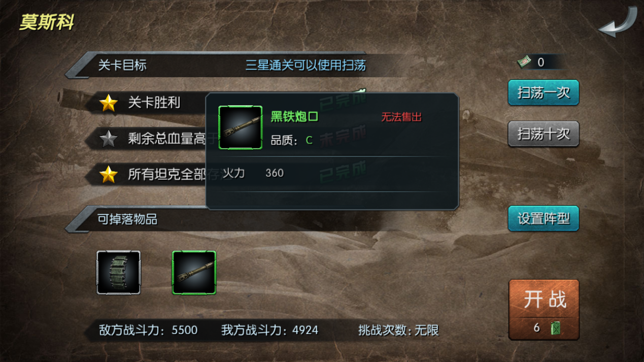Screen dimensions: 644x362
Task: Click the 莫斯科 stage title
Action: coord(47,22)
